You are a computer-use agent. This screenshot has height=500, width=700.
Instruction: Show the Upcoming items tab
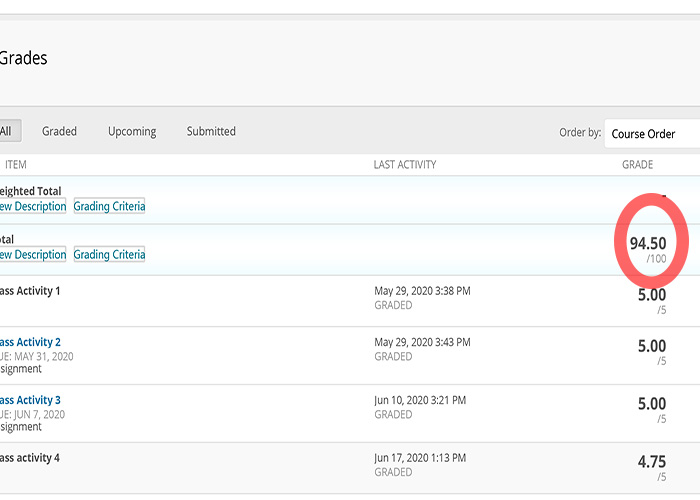132,131
